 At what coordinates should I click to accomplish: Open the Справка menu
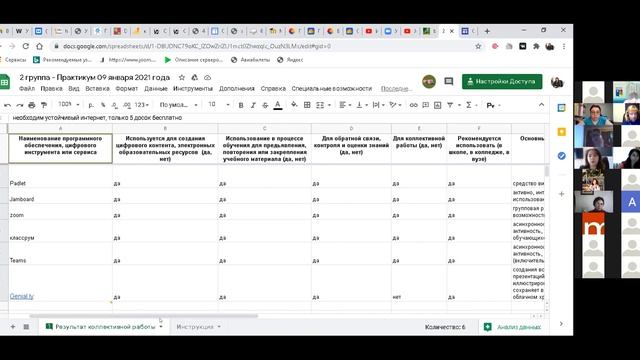[x=273, y=89]
